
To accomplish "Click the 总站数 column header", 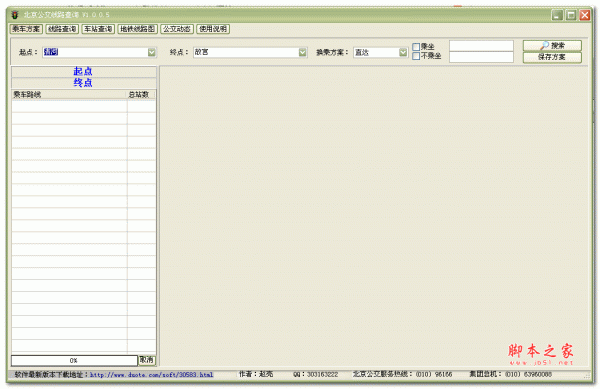I will [x=140, y=94].
